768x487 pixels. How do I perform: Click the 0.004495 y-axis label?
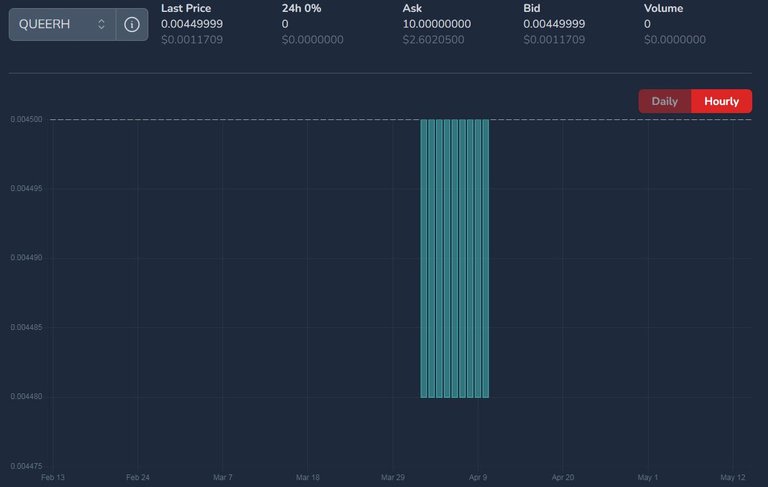(x=26, y=189)
